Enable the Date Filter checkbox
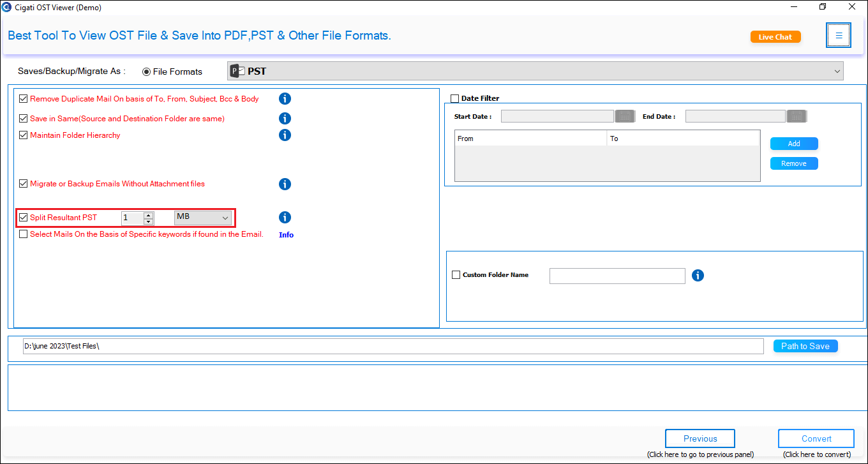This screenshot has width=868, height=464. point(455,98)
